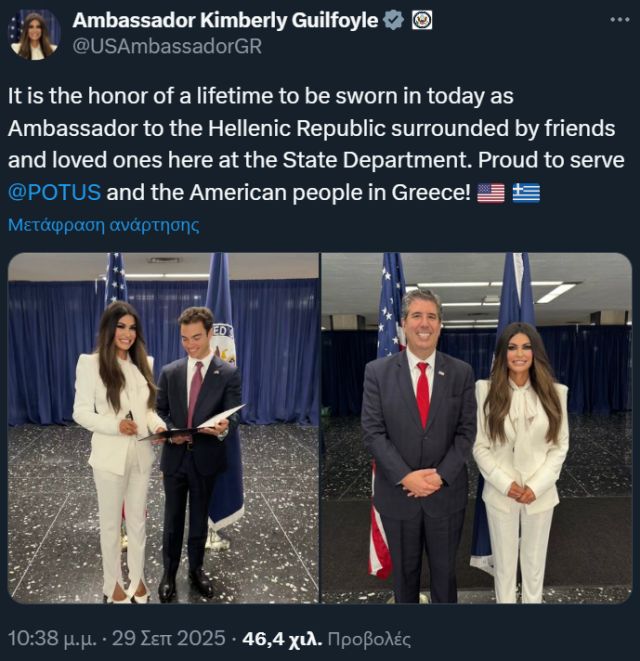Image resolution: width=640 pixels, height=661 pixels.
Task: Click the Greek flag emoji
Action: pos(526,193)
